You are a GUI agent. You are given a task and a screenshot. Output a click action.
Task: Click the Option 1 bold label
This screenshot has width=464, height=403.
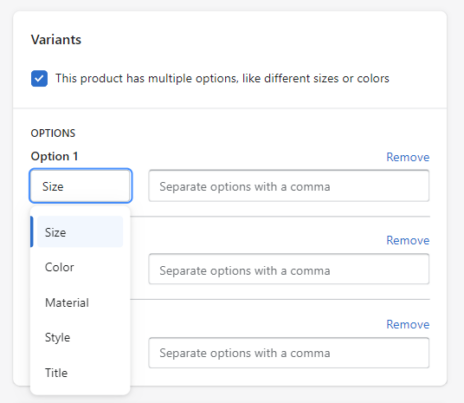point(54,156)
